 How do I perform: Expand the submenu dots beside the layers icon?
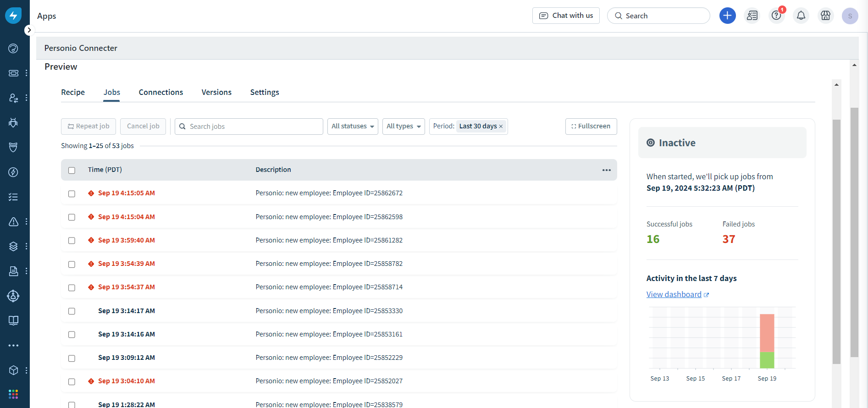click(x=27, y=246)
